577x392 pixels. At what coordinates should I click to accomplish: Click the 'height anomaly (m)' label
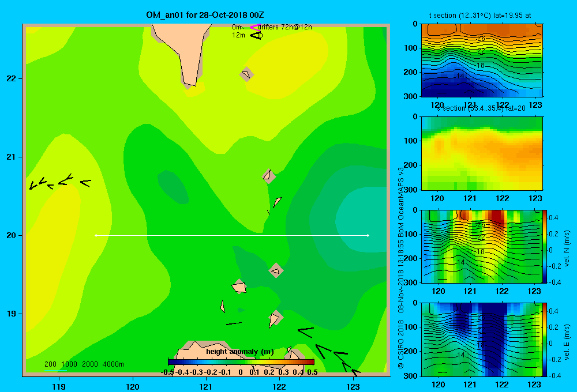click(x=240, y=352)
